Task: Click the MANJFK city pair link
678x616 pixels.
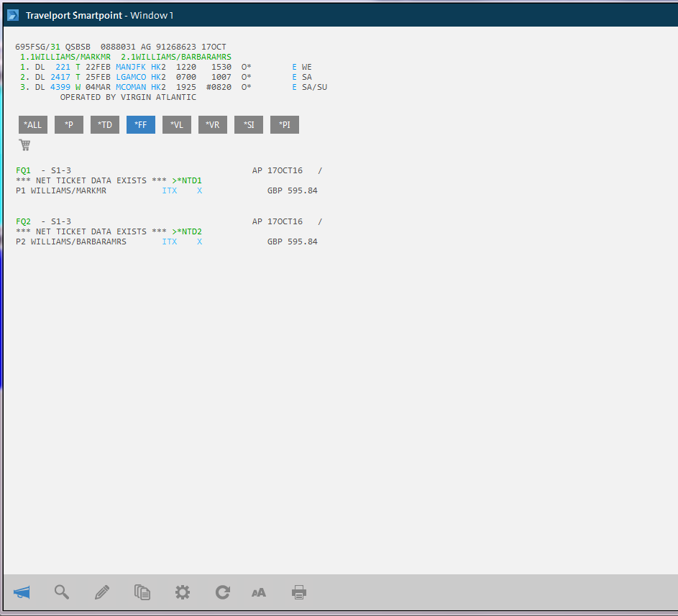Action: coord(131,67)
